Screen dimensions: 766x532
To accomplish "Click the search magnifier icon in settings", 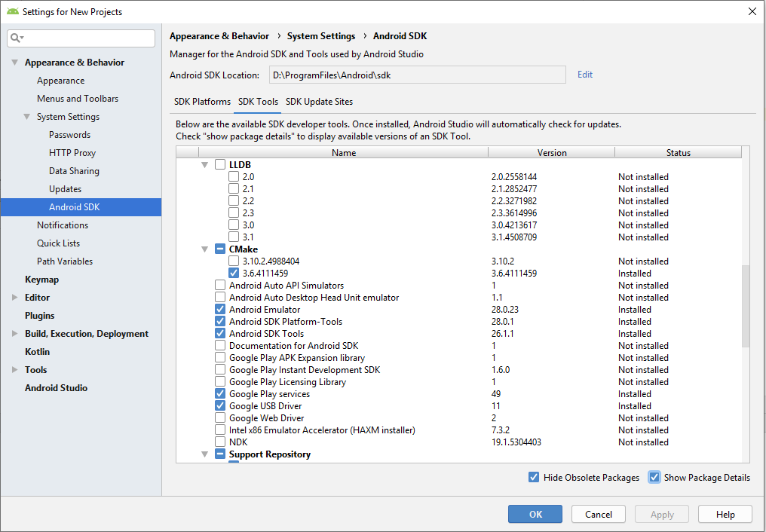I will tap(14, 38).
